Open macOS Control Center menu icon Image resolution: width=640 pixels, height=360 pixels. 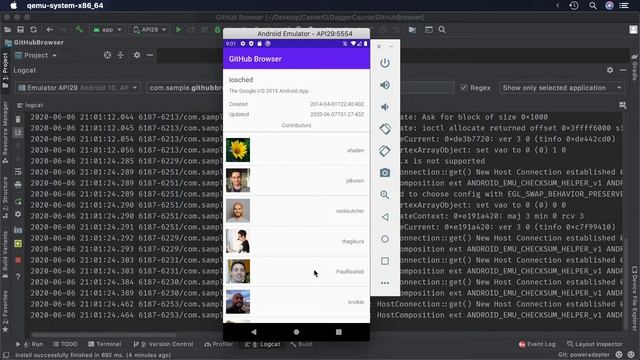tap(624, 5)
